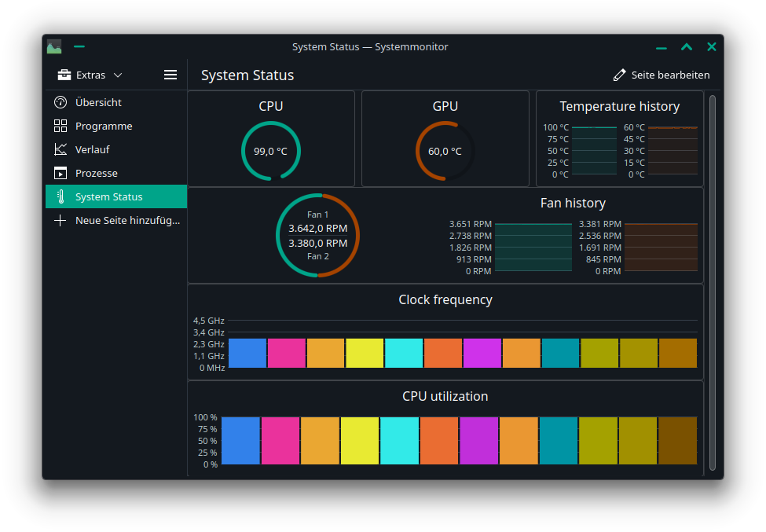The width and height of the screenshot is (766, 532).
Task: Click the Programme grid icon
Action: click(60, 126)
